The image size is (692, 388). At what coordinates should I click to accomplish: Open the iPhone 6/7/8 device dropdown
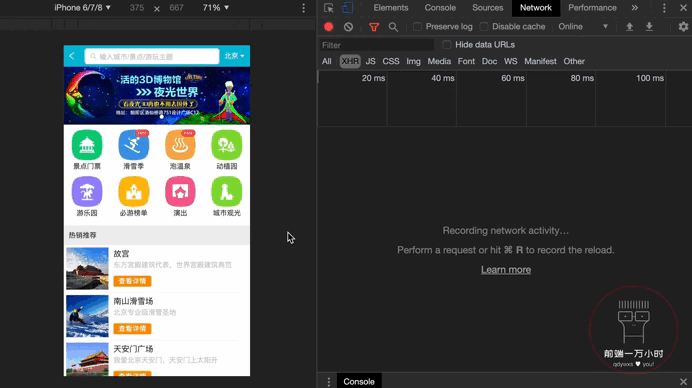click(83, 8)
